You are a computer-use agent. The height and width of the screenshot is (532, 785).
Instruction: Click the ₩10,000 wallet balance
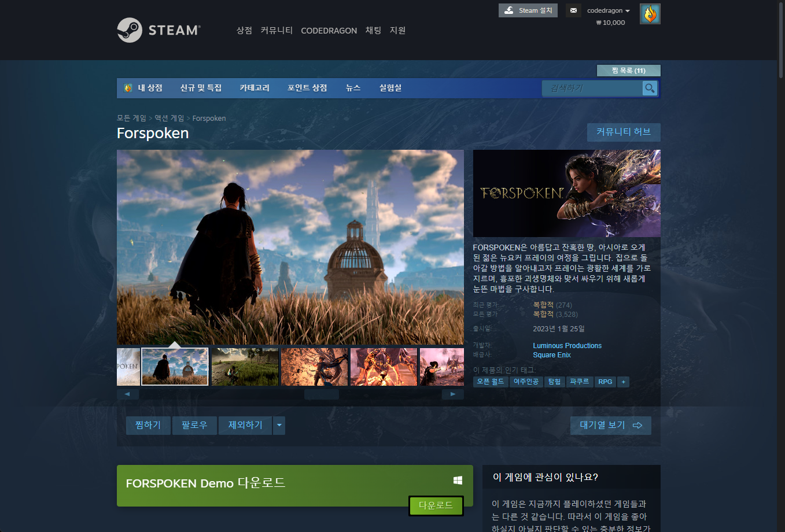click(610, 23)
